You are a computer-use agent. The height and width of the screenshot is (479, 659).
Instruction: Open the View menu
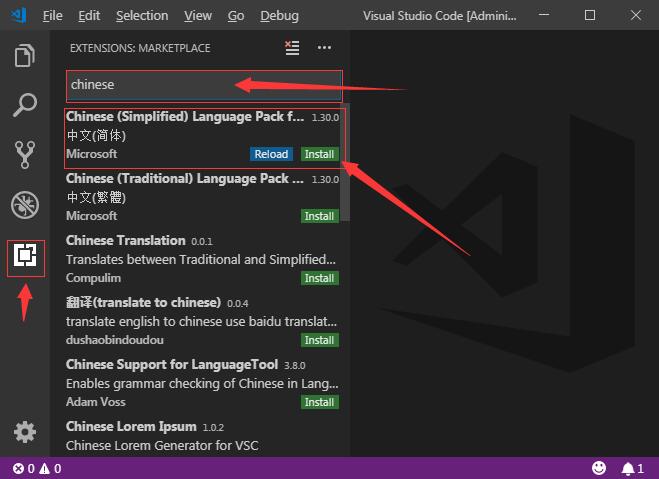point(198,16)
